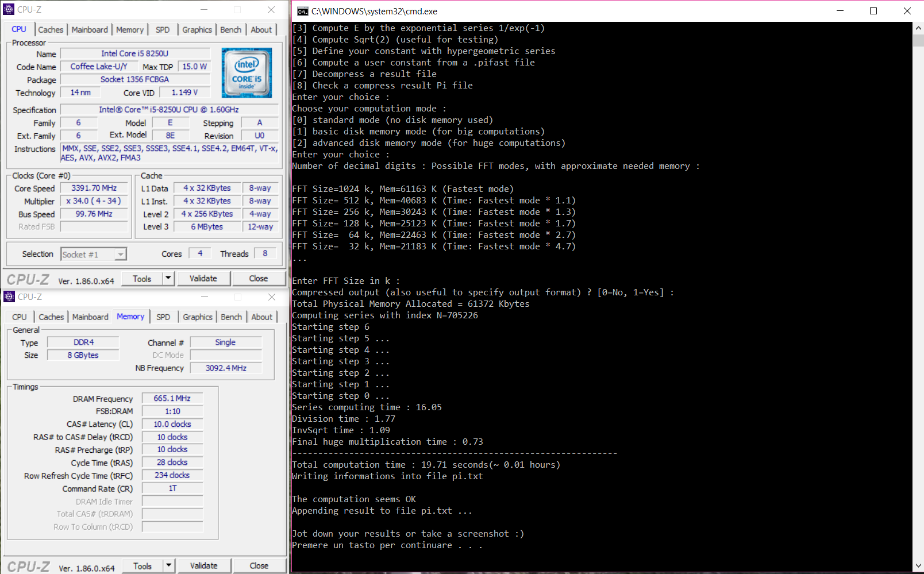Viewport: 924px width, 574px height.
Task: Click the Coffee Lake-U/Y code name value
Action: 99,67
